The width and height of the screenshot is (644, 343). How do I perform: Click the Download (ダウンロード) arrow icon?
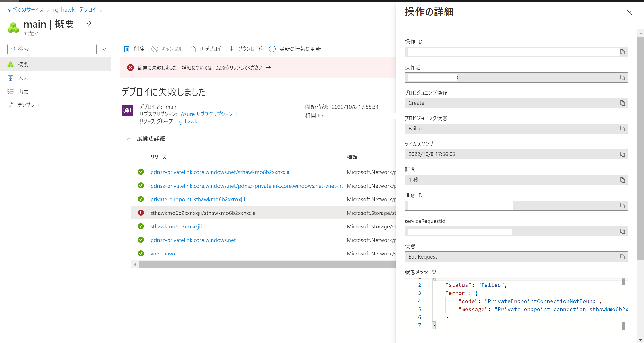(x=231, y=49)
